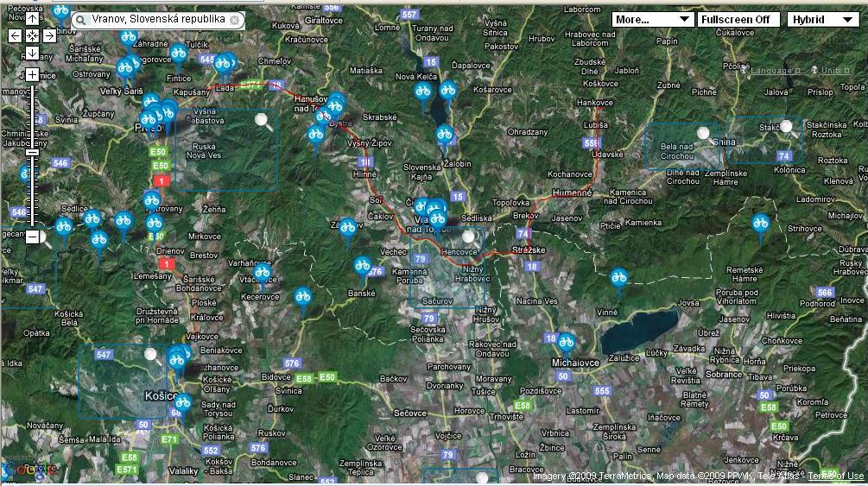Viewport: 868px width, 486px height.
Task: Click the center map reset button
Action: point(32,35)
